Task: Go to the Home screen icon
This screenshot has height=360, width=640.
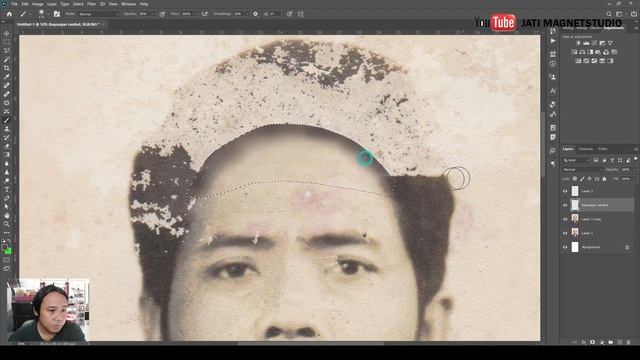Action: (x=9, y=14)
